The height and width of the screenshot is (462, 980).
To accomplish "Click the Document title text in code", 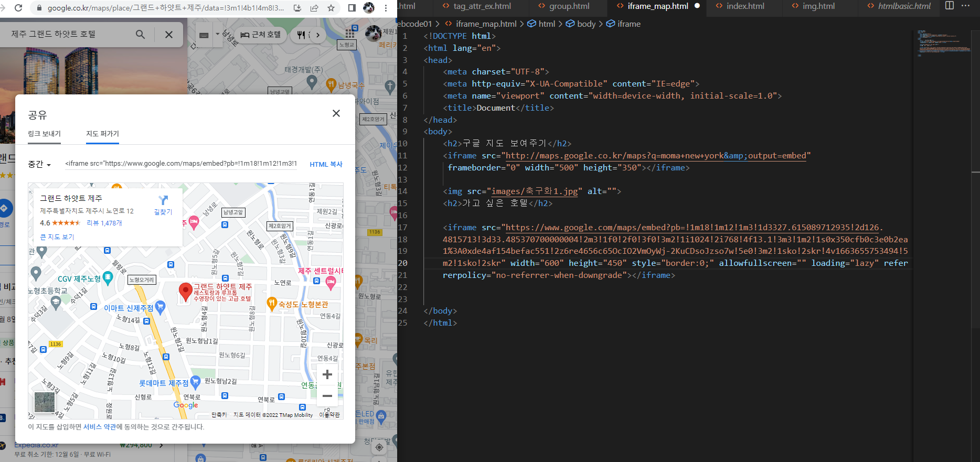I will click(496, 108).
